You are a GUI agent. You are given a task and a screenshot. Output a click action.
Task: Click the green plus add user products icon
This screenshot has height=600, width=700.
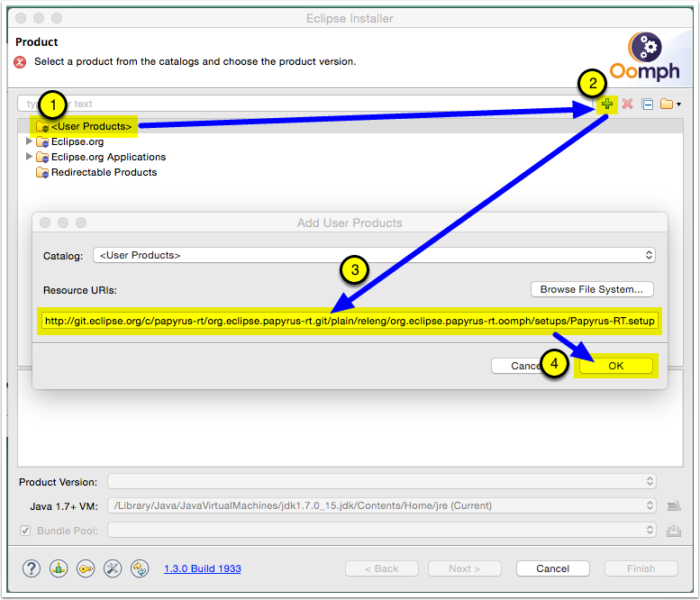click(606, 104)
